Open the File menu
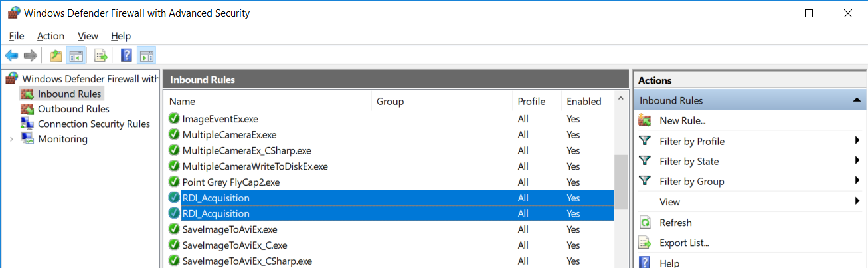Screen dimensions: 868x268 17,36
